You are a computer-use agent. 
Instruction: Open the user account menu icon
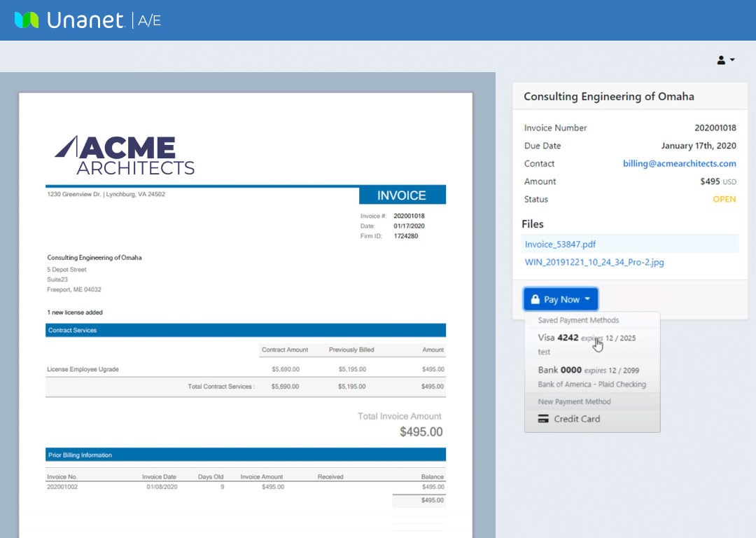[x=721, y=60]
